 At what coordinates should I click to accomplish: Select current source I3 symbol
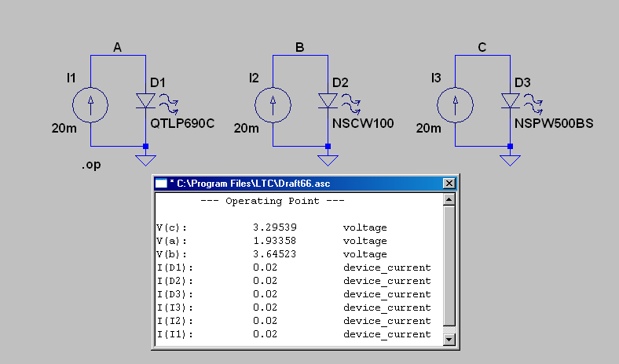(455, 105)
